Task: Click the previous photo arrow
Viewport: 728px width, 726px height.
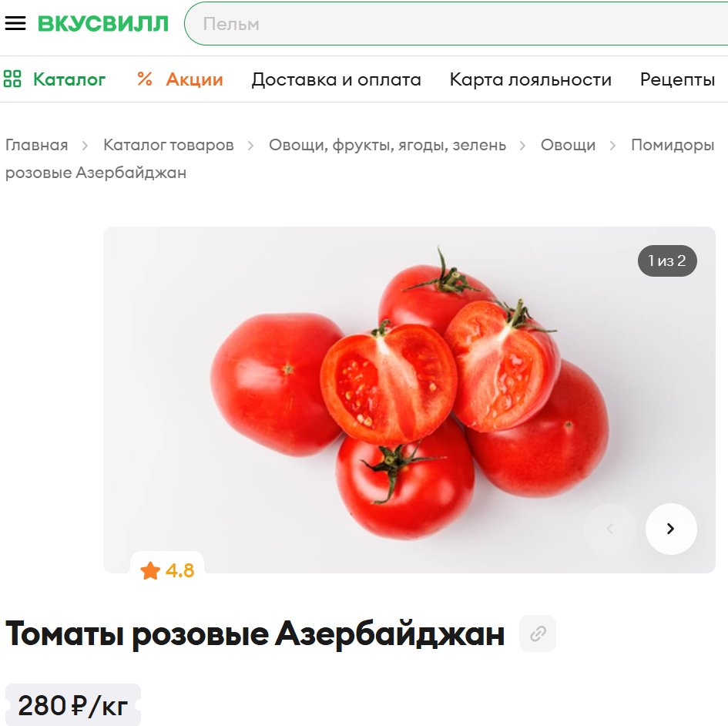Action: coord(610,529)
